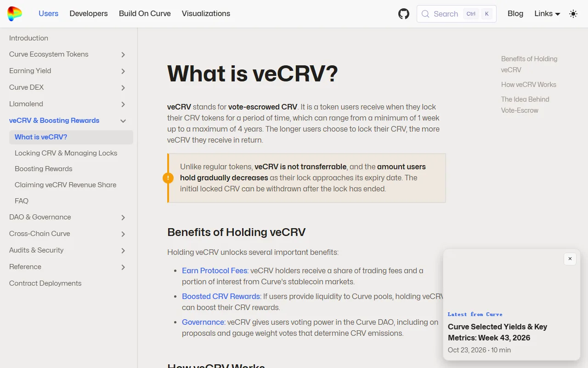This screenshot has width=588, height=368.
Task: Open the GitHub repository icon
Action: pos(404,14)
